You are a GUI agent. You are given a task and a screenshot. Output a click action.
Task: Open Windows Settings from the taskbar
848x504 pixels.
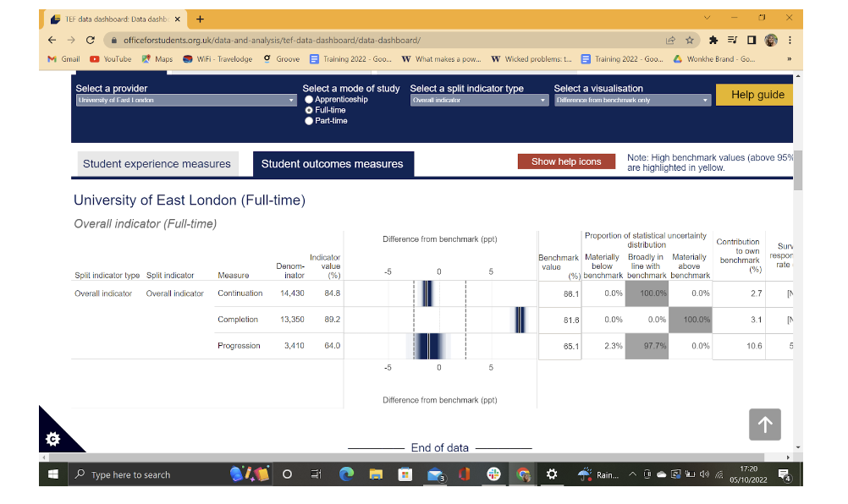[x=552, y=474]
